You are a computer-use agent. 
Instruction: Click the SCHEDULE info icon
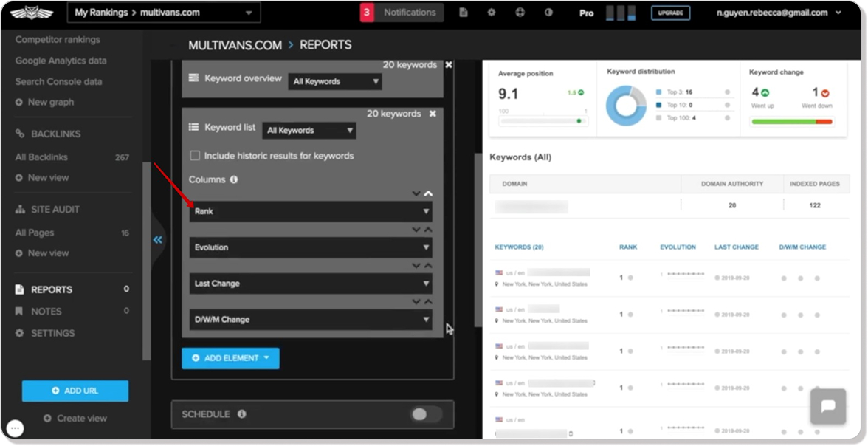(242, 414)
